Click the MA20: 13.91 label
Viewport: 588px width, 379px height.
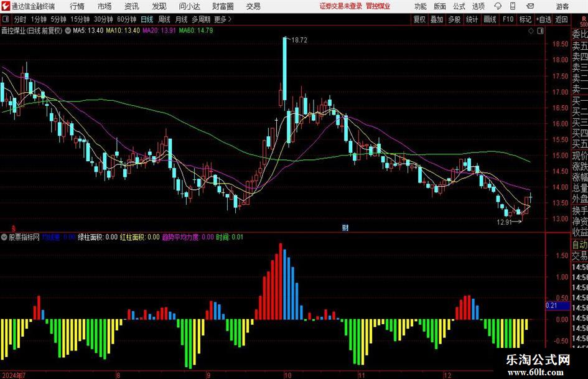[x=159, y=30]
